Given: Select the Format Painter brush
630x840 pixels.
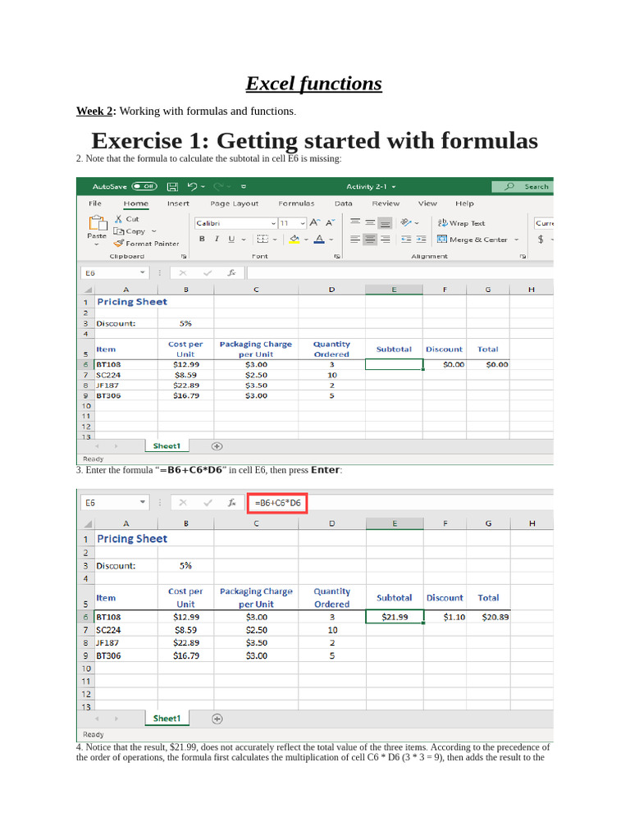Looking at the screenshot, I should 146,243.
